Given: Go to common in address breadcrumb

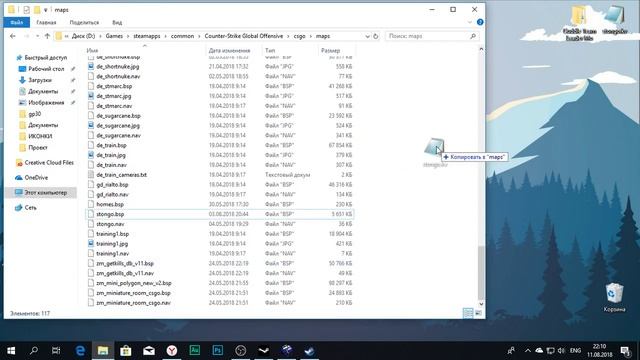Looking at the screenshot, I should 182,36.
